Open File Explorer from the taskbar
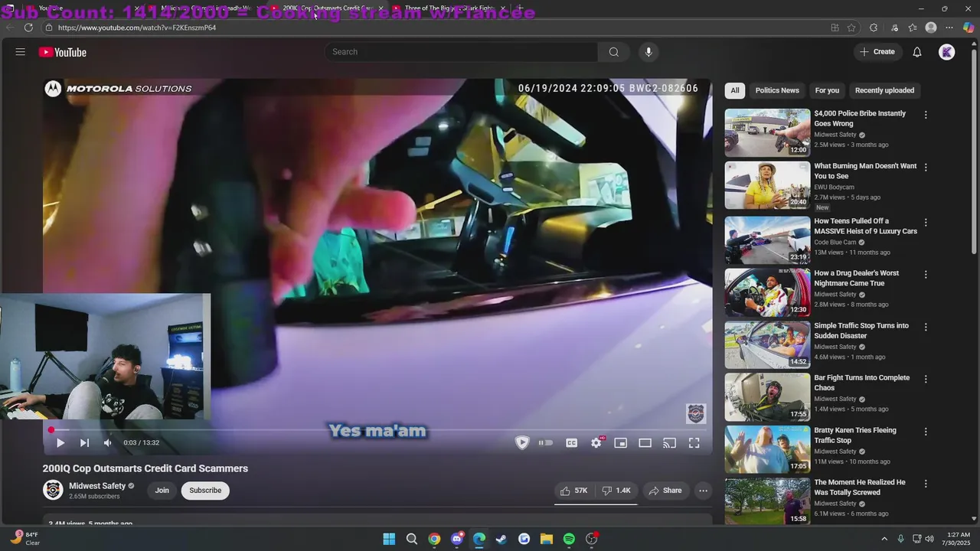Image resolution: width=980 pixels, height=551 pixels. (x=547, y=539)
